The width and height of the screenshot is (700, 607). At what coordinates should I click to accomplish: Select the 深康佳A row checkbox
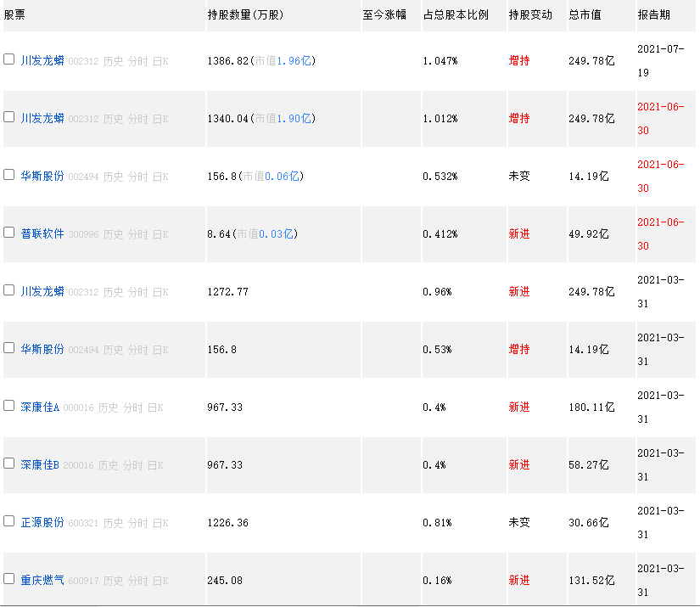click(9, 405)
